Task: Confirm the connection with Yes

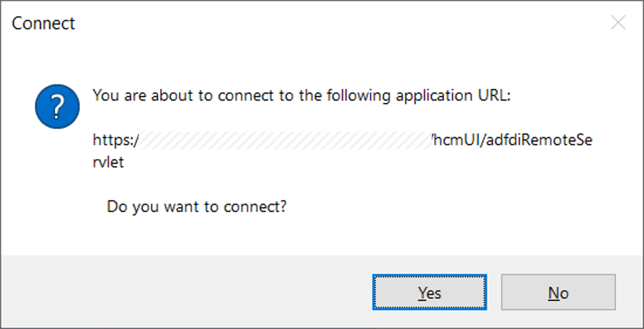Action: click(429, 292)
